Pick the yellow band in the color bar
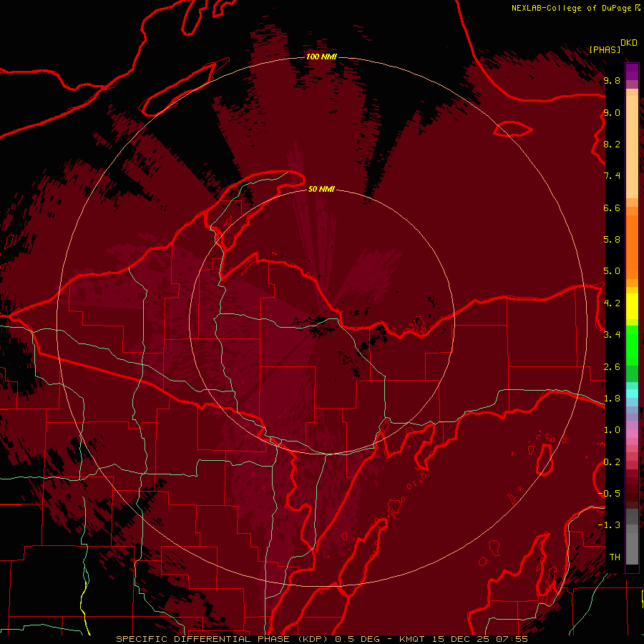The width and height of the screenshot is (644, 644). click(632, 306)
